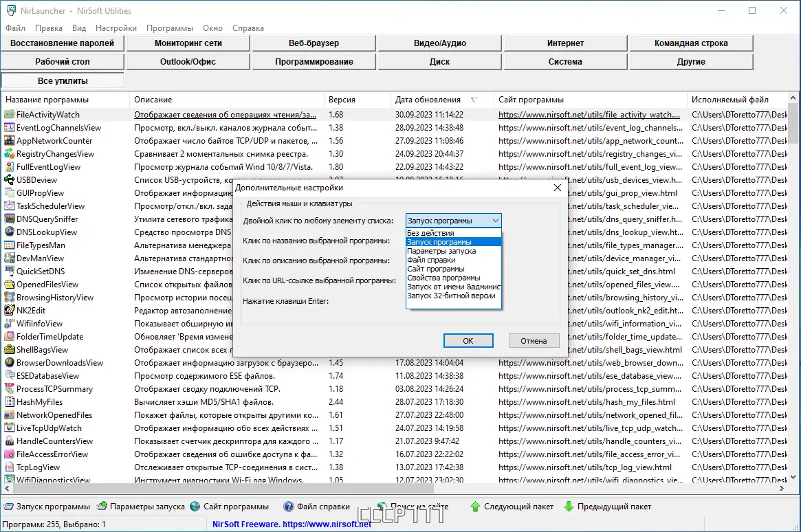Switch to Восстановление паролей category
This screenshot has width=801, height=532.
[63, 43]
